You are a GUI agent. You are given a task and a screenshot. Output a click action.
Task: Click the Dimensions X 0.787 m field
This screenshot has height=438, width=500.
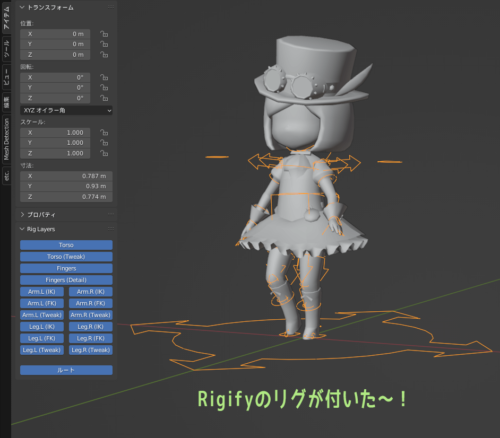[x=66, y=176]
